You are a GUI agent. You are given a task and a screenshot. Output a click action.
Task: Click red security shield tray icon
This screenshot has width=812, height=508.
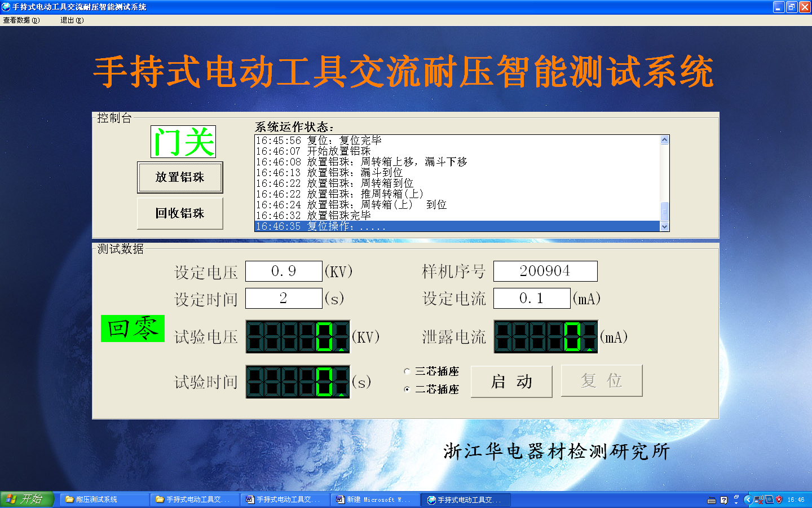779,500
